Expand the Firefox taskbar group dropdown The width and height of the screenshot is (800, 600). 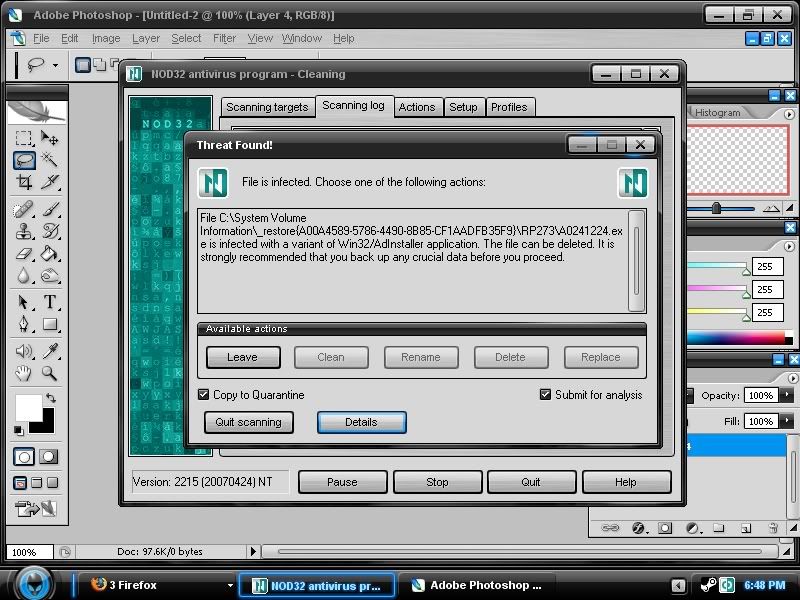click(x=230, y=585)
